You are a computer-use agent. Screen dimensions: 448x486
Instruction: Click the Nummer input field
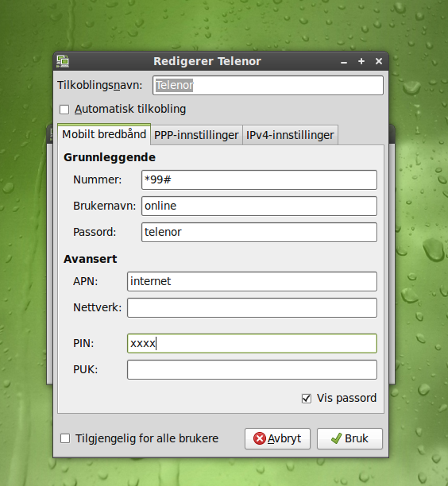point(259,179)
